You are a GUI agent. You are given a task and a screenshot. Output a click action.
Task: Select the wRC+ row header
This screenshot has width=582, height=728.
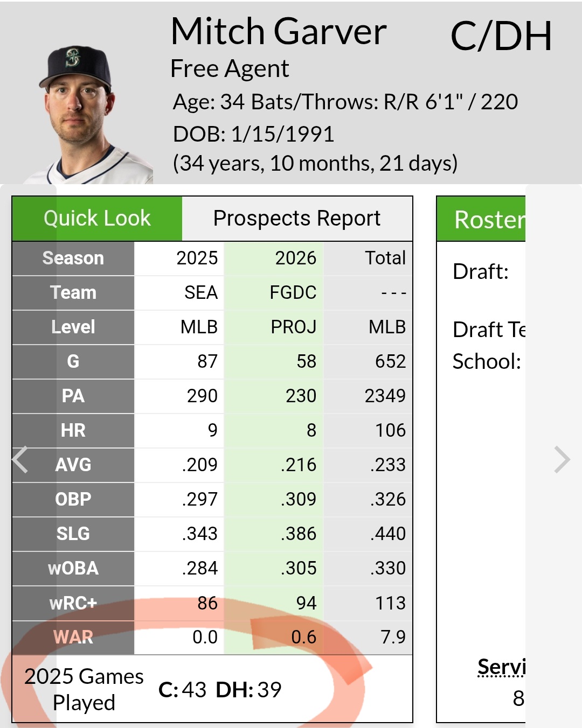click(x=73, y=603)
